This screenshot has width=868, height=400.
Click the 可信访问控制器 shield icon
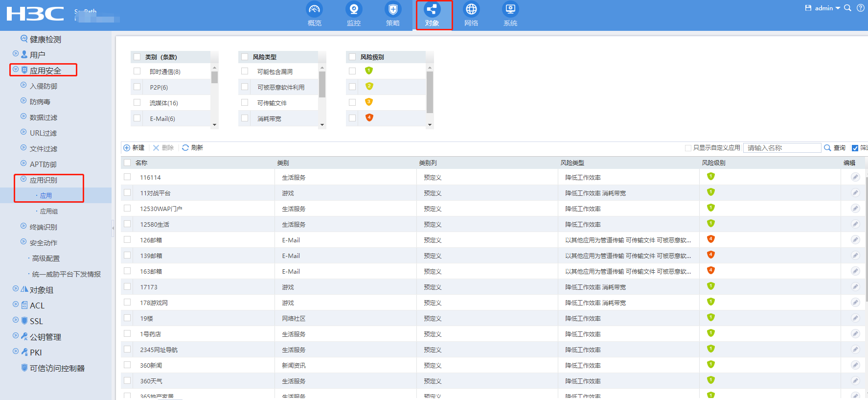24,368
